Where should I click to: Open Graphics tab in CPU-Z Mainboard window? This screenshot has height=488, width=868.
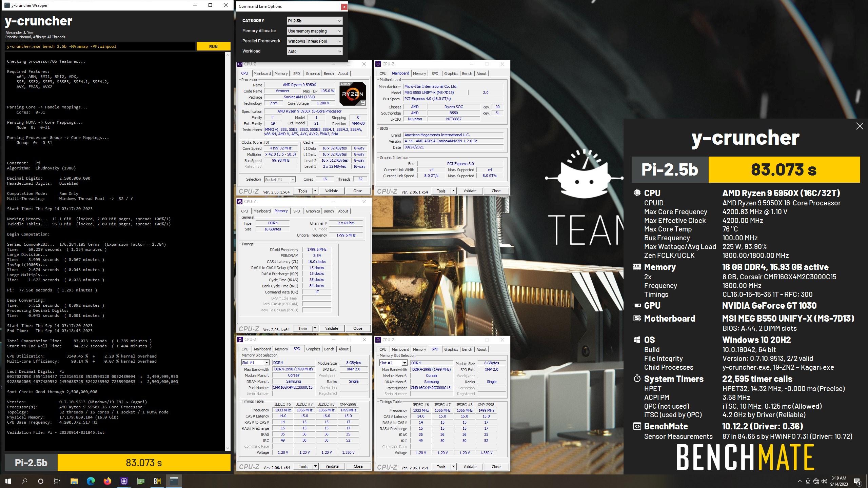coord(451,74)
